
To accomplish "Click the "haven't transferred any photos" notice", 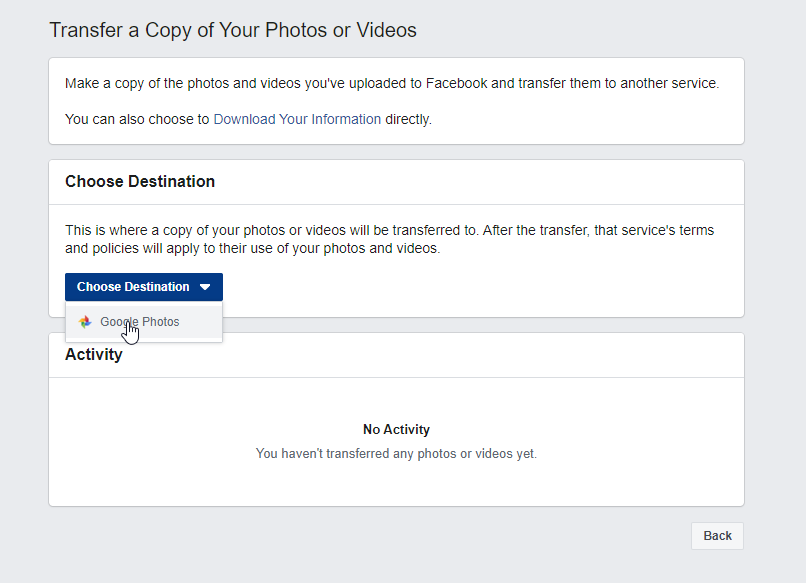I will [x=396, y=454].
